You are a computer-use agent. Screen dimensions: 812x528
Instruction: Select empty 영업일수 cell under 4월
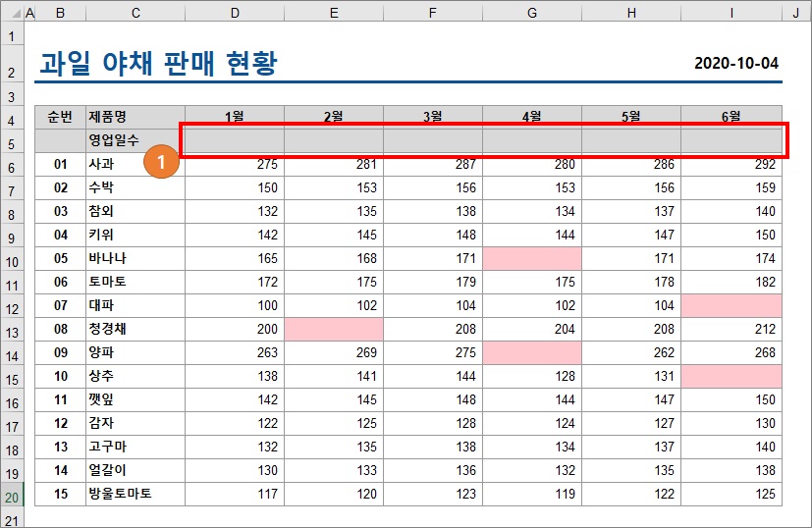532,140
